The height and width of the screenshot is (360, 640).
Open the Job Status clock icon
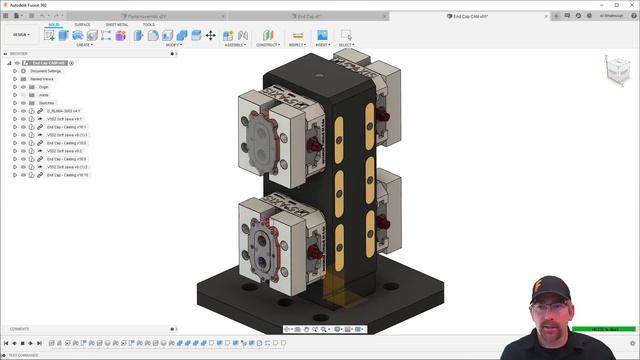578,16
